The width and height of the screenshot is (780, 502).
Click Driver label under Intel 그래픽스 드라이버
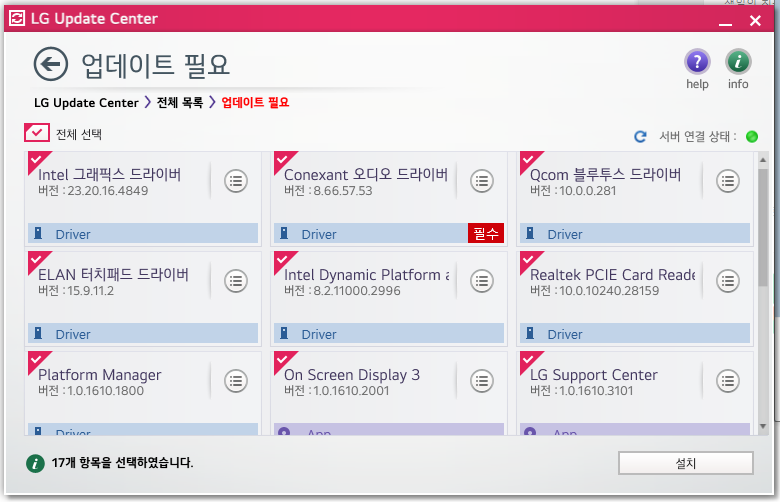[73, 235]
